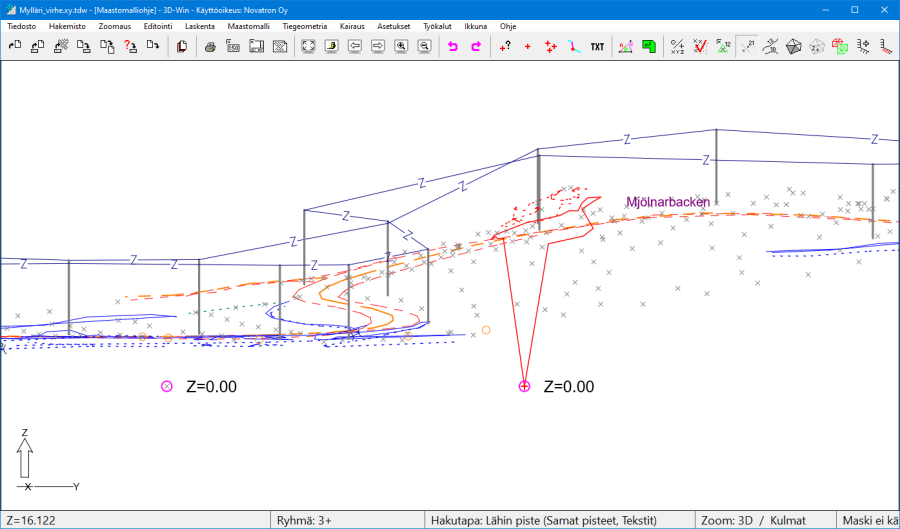This screenshot has width=900, height=529.
Task: Open the Työkalut menu
Action: pos(439,26)
